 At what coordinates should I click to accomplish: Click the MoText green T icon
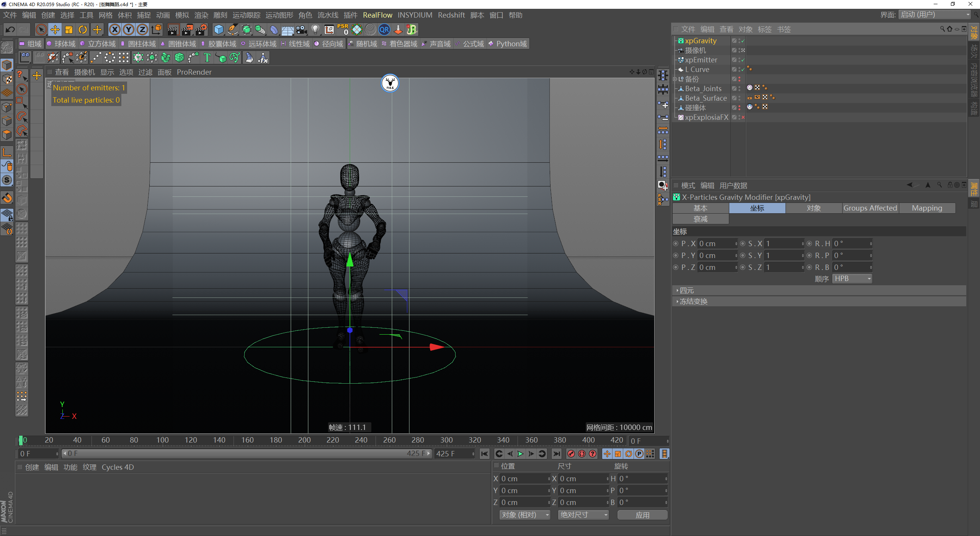[x=207, y=58]
